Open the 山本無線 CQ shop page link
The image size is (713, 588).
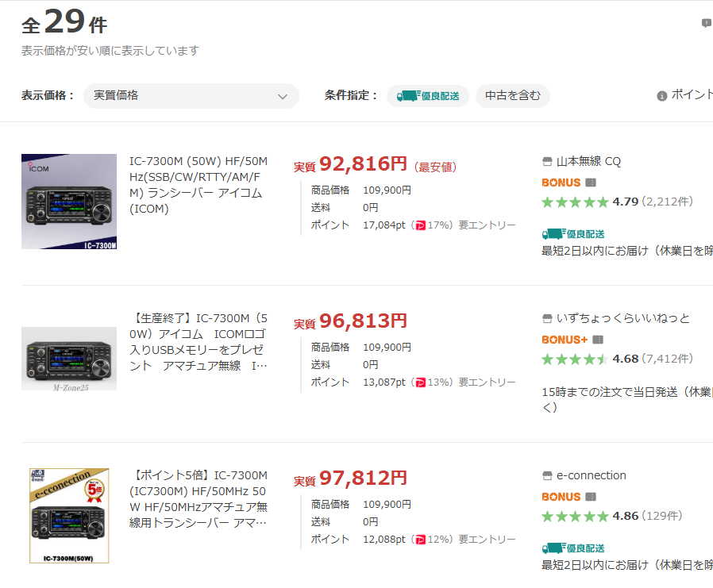pos(588,161)
